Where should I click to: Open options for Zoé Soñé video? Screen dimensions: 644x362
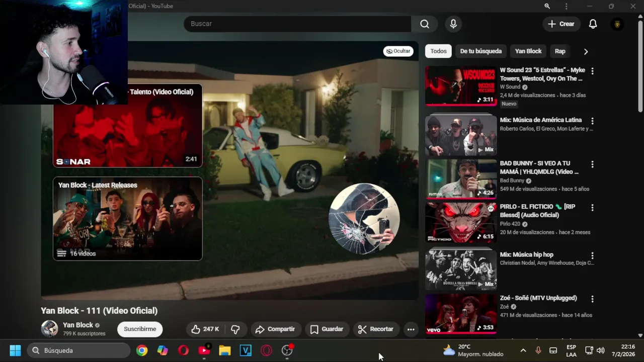coord(592,299)
